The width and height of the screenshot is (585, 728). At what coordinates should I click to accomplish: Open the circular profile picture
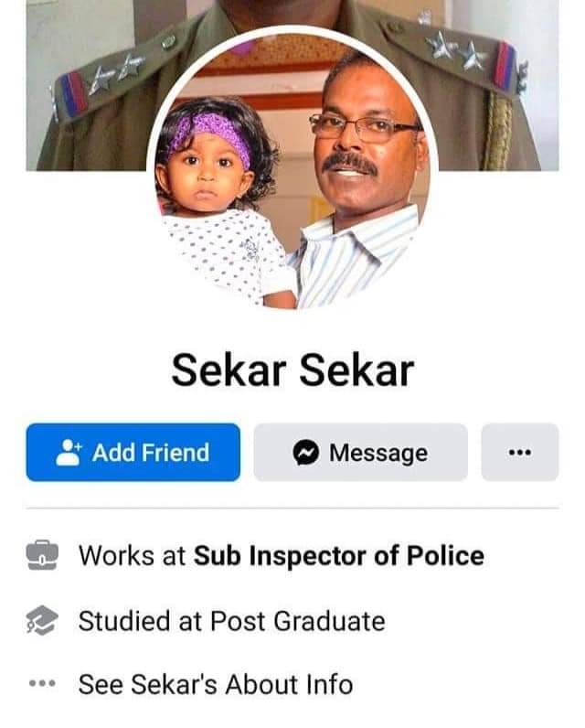292,169
